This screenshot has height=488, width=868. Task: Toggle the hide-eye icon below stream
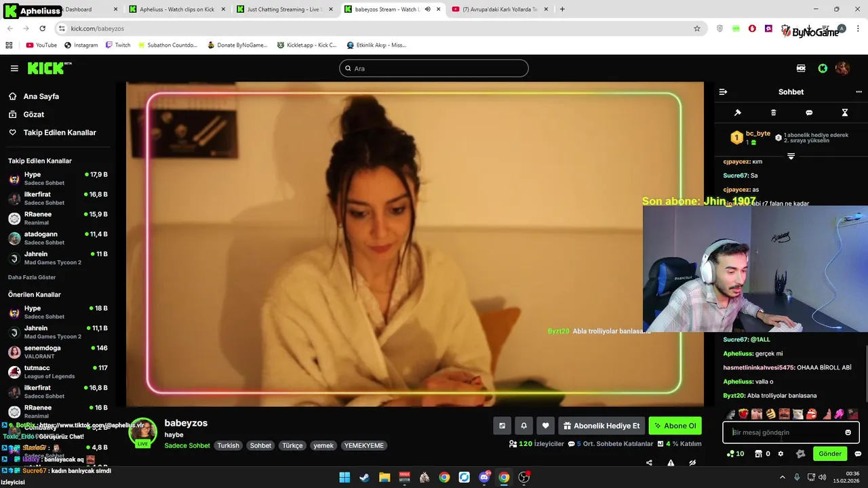tap(692, 463)
